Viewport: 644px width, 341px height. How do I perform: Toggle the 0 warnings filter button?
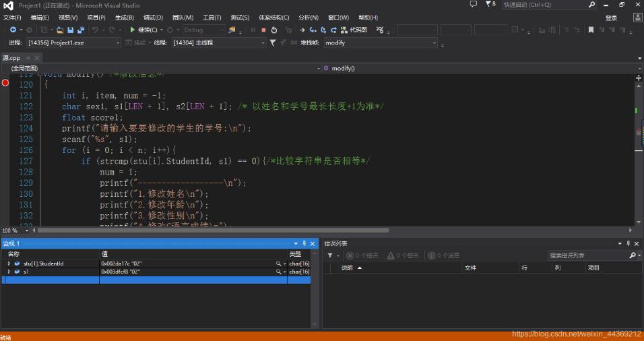point(402,255)
